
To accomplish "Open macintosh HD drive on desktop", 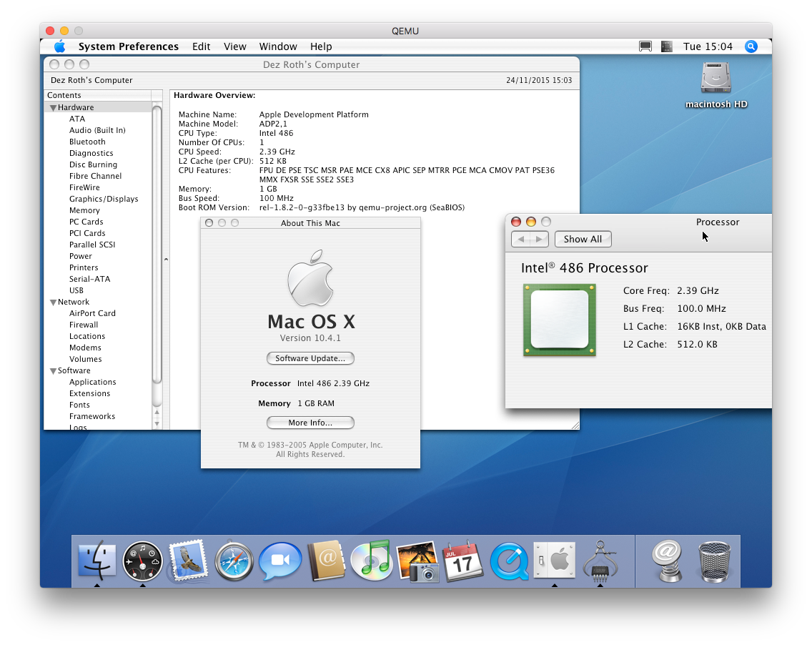I will tap(716, 79).
